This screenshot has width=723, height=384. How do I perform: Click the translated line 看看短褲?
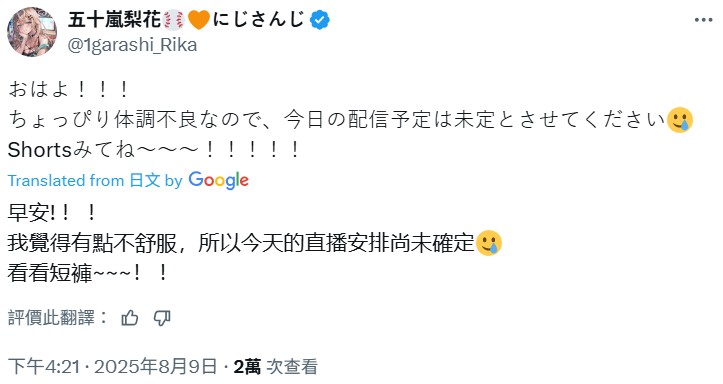pyautogui.click(x=88, y=273)
